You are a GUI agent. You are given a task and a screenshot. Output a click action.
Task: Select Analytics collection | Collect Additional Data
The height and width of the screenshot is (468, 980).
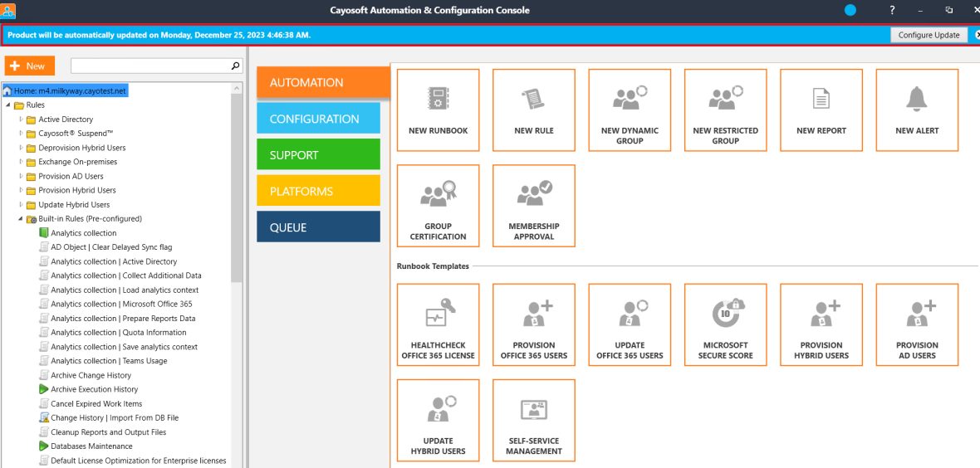coord(126,275)
